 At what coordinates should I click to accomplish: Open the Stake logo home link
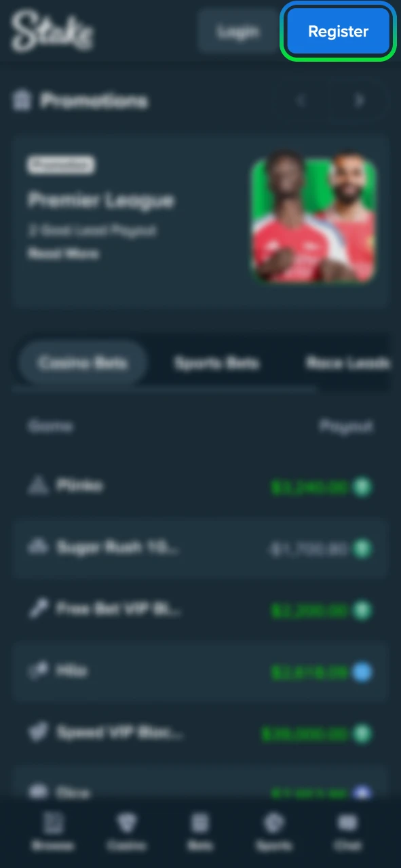coord(52,32)
